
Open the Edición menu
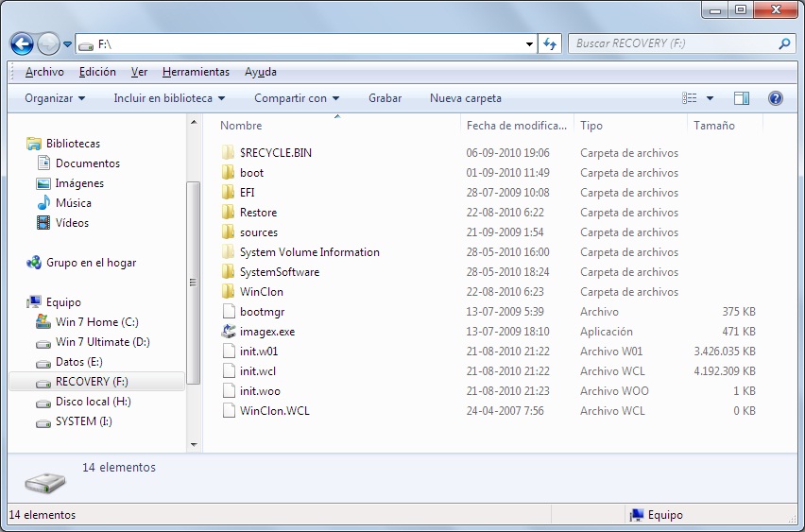click(97, 72)
